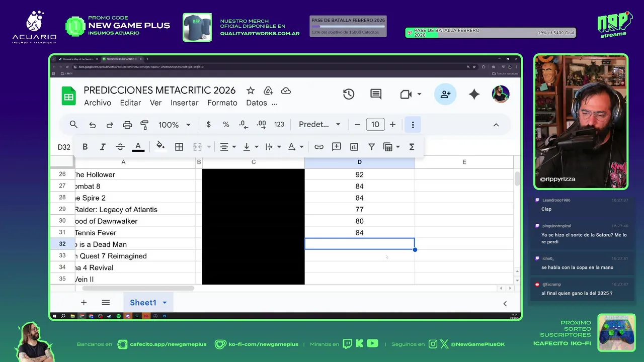
Task: Open the functions sigma menu
Action: [x=412, y=147]
